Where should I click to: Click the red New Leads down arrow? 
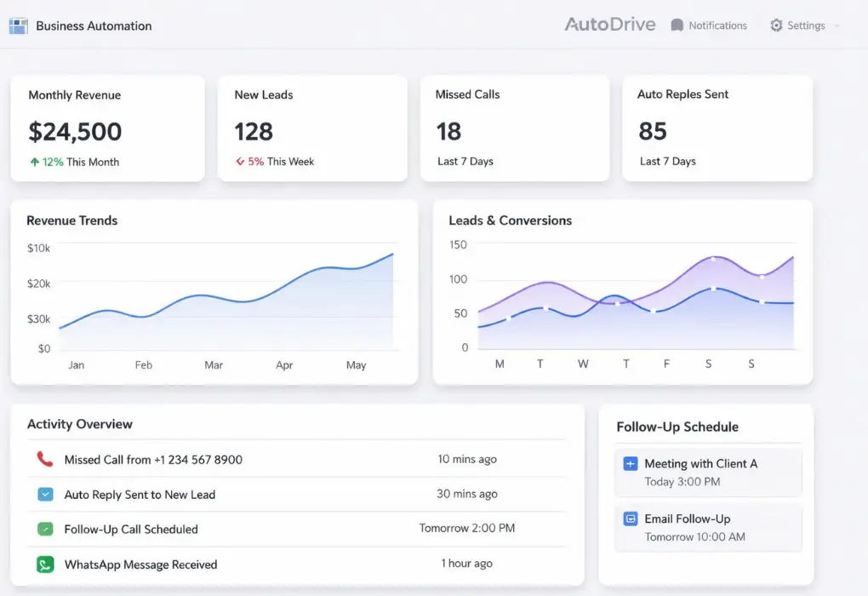pos(240,162)
